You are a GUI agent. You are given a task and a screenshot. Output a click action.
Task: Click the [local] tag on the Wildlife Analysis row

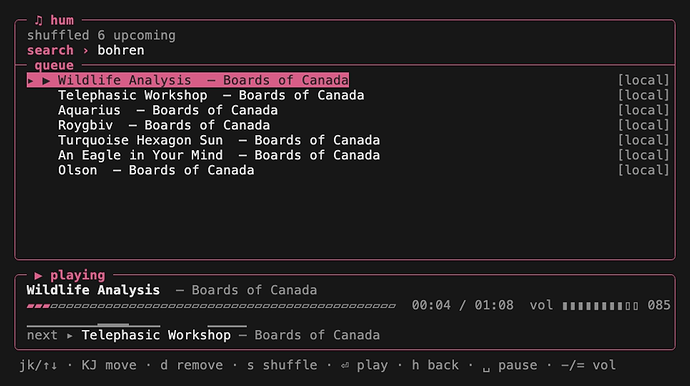pos(643,80)
